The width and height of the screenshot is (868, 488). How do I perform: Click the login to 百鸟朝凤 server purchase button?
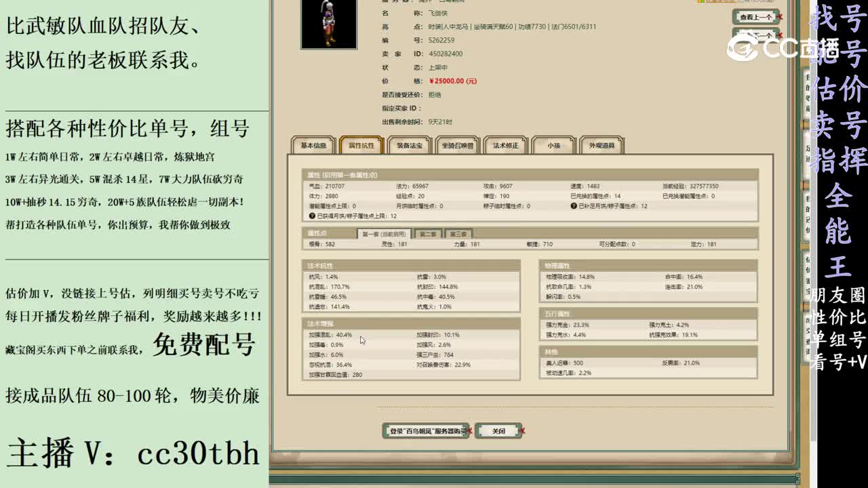(426, 431)
